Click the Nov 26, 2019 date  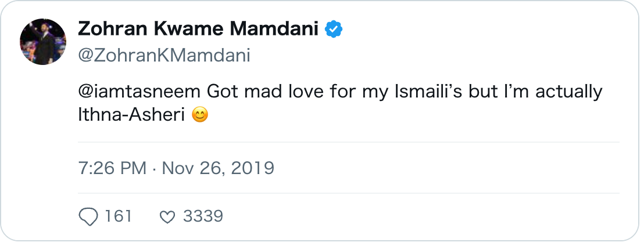218,168
